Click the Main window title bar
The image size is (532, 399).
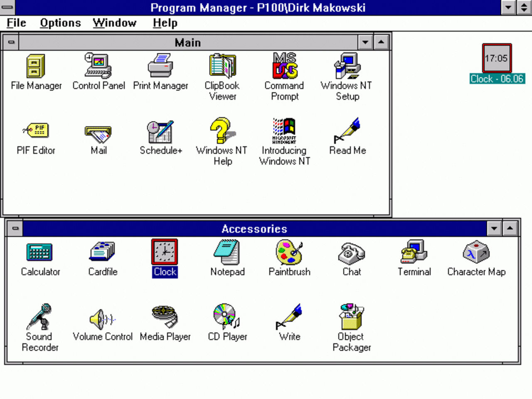[x=188, y=42]
